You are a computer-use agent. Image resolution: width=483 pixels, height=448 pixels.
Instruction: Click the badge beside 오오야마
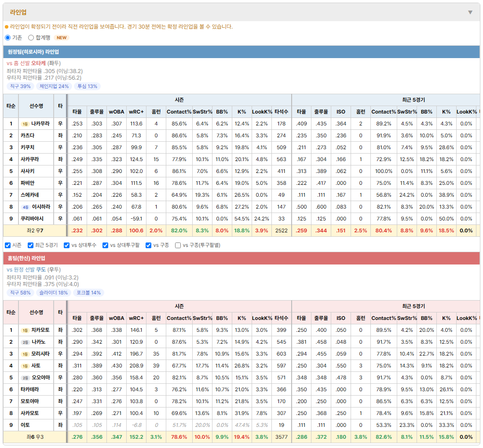tap(26, 378)
